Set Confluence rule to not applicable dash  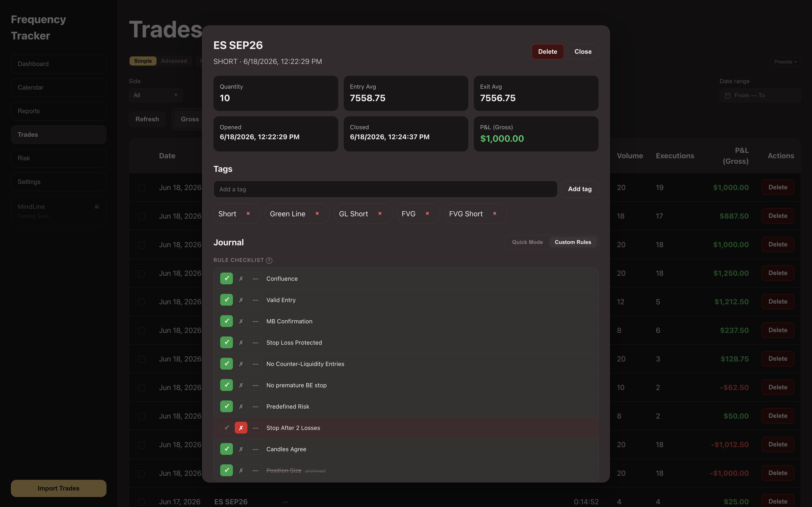[256, 279]
